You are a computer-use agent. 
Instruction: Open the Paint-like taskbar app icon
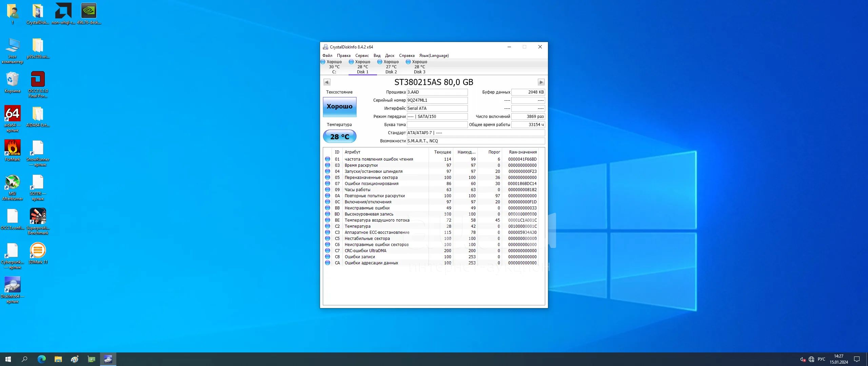75,359
